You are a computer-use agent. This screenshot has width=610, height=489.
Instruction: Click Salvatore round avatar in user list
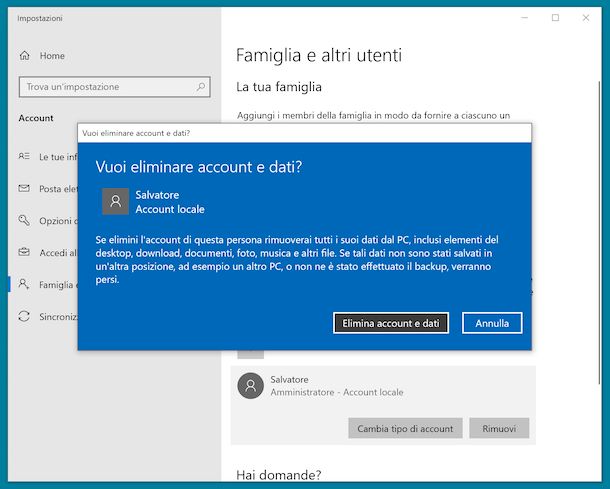(x=251, y=386)
